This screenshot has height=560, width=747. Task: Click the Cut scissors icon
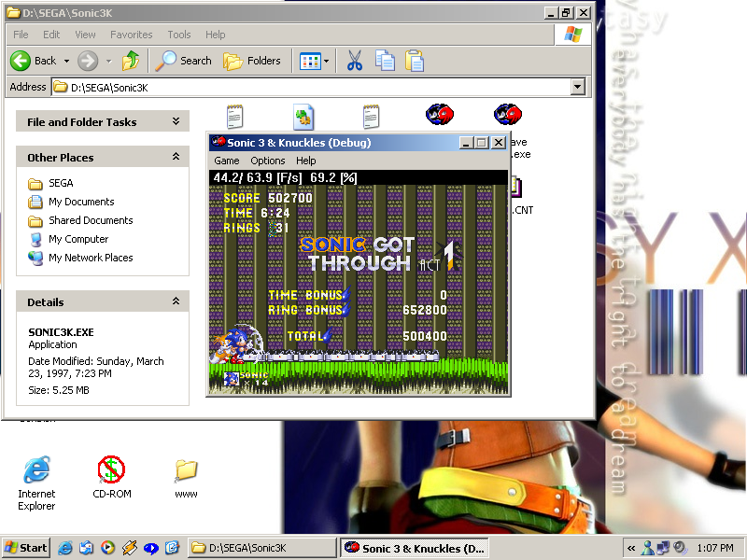coord(354,61)
